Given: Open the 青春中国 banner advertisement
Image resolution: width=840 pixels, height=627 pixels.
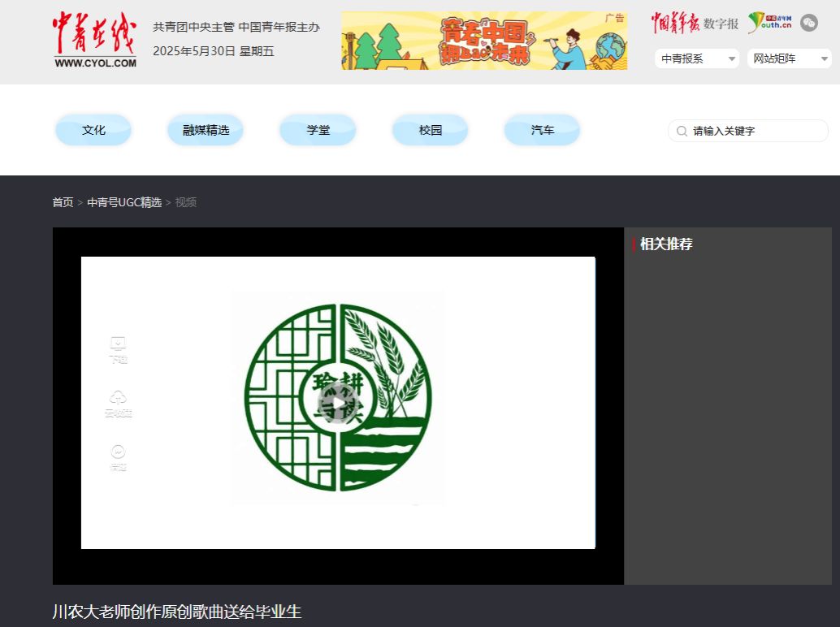Looking at the screenshot, I should coord(484,41).
